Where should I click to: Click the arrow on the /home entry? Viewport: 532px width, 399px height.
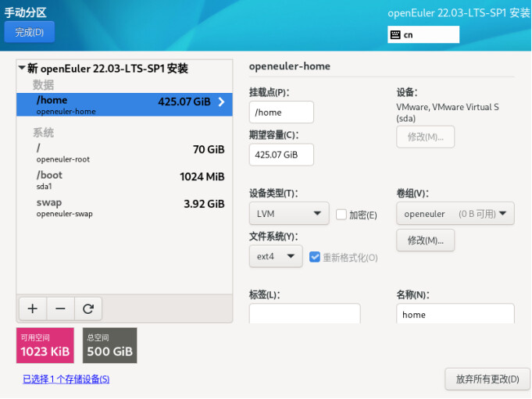[221, 102]
